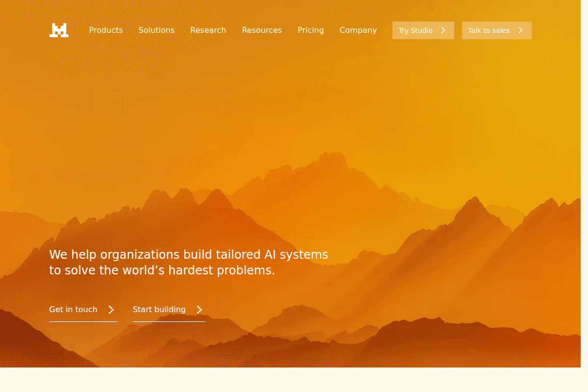This screenshot has width=588, height=392.
Task: Open the Resources dropdown
Action: pos(262,30)
